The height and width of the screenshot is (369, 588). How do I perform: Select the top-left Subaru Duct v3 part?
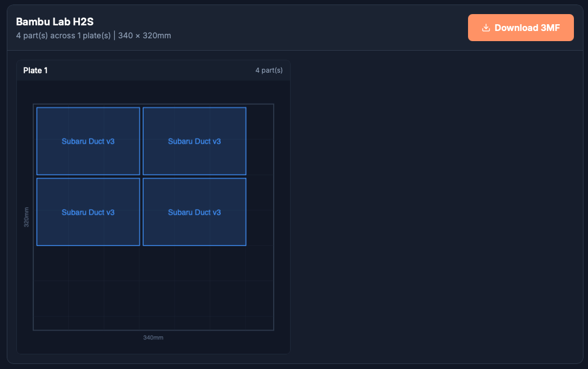click(x=88, y=141)
